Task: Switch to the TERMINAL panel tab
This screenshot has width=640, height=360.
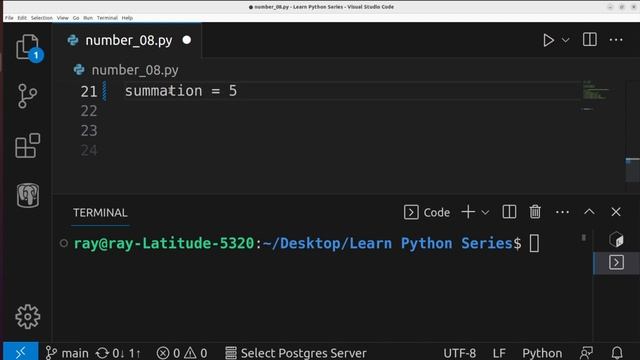Action: 100,213
